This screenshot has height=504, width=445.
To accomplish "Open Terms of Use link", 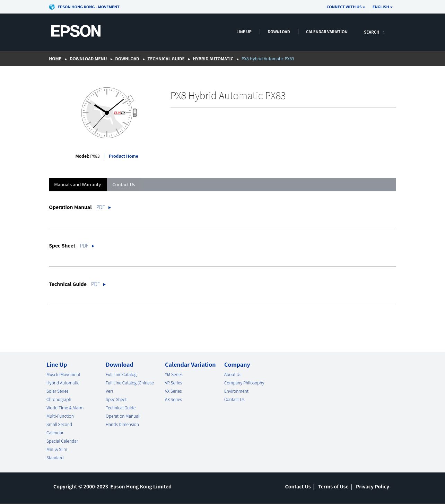I will [333, 487].
